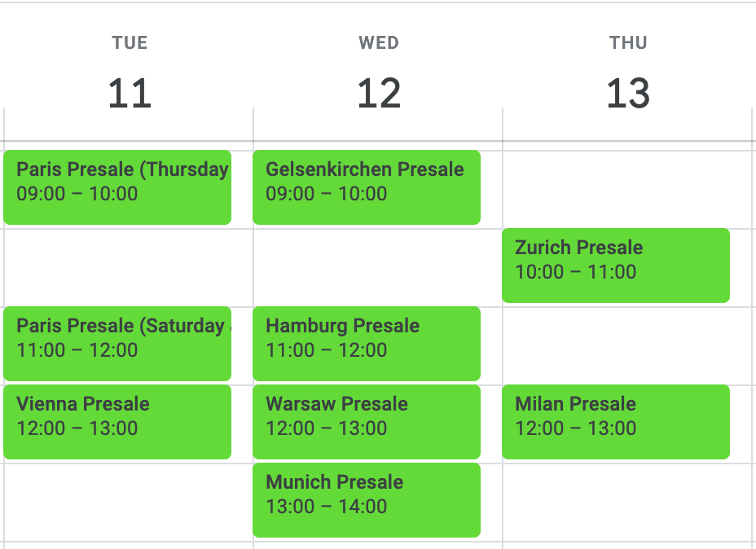756x549 pixels.
Task: Click the all-day area under Thursday 13
Action: pos(627,125)
